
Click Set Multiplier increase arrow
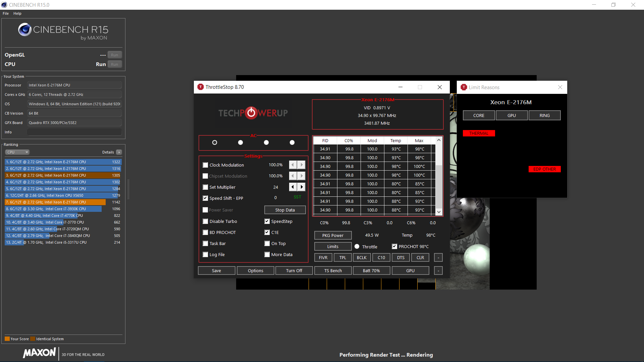302,187
